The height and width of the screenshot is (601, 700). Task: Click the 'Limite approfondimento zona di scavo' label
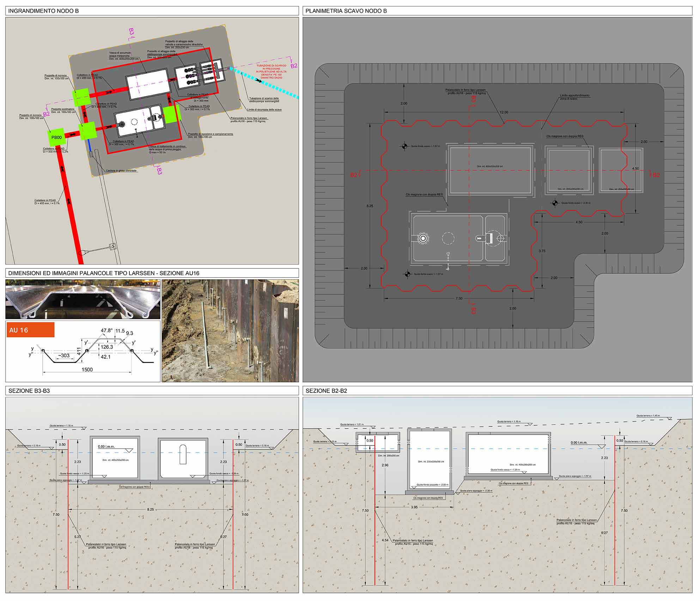(574, 97)
